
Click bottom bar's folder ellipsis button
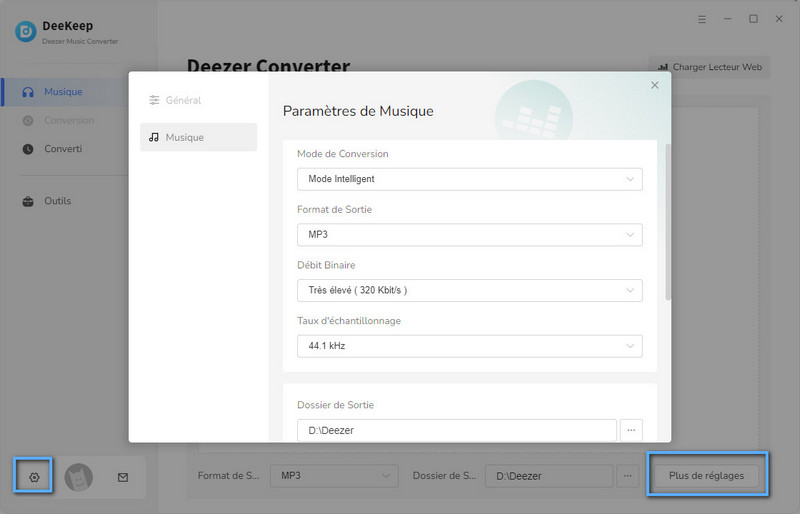pyautogui.click(x=628, y=476)
